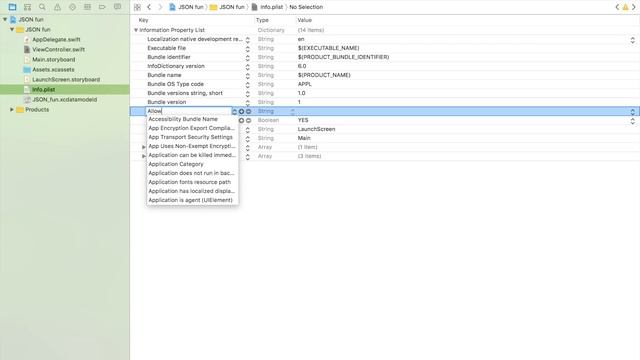The height and width of the screenshot is (360, 640).
Task: Go to previous issue arrow at top right
Action: [617, 7]
